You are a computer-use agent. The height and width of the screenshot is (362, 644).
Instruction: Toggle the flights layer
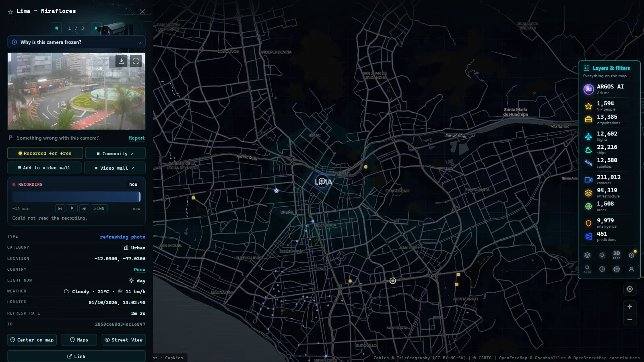tap(609, 136)
